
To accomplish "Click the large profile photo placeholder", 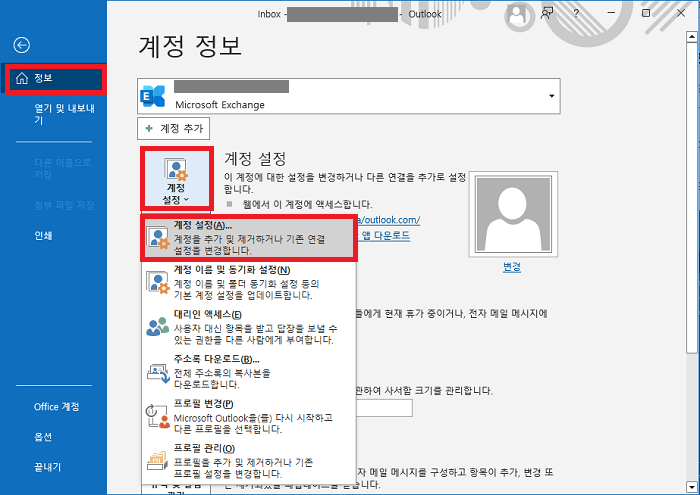I will 513,214.
